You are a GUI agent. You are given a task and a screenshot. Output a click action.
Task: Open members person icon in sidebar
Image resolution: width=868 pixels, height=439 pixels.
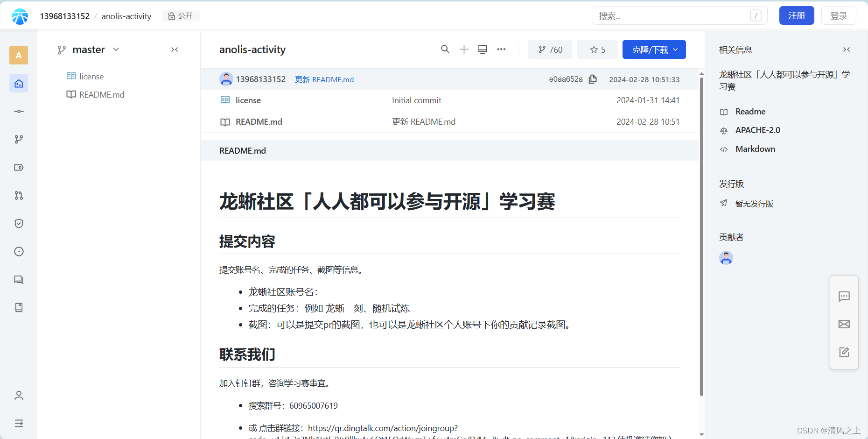(19, 396)
